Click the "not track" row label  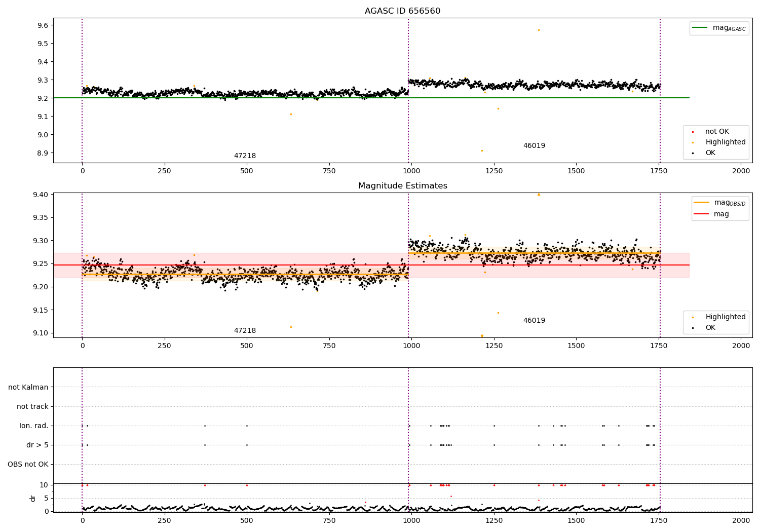pyautogui.click(x=32, y=407)
